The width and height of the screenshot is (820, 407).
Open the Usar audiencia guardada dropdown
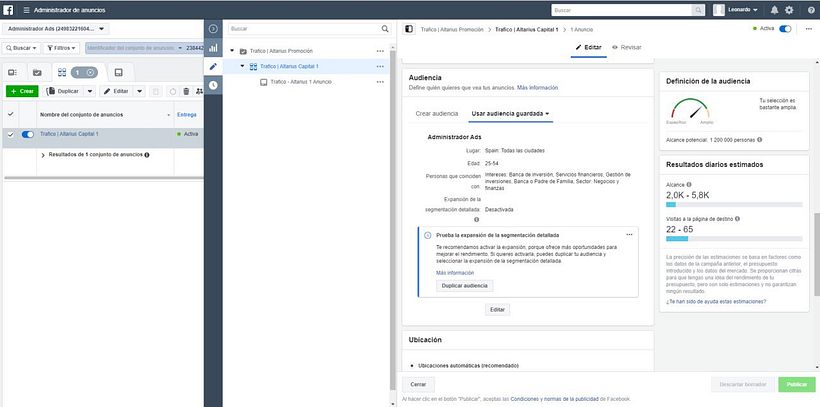(510, 114)
